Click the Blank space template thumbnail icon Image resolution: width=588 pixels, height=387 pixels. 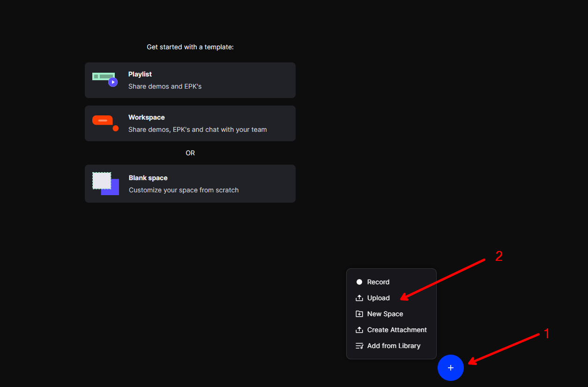[x=105, y=183]
